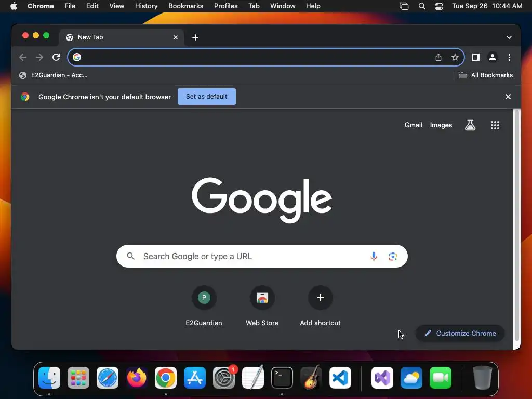The image size is (532, 399).
Task: Add a new shortcut tile
Action: coord(320,307)
